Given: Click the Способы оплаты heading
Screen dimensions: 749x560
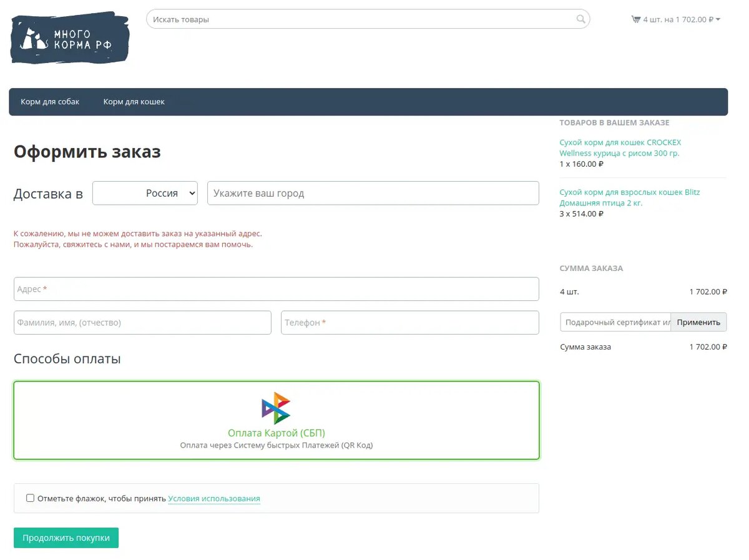Looking at the screenshot, I should pyautogui.click(x=67, y=359).
